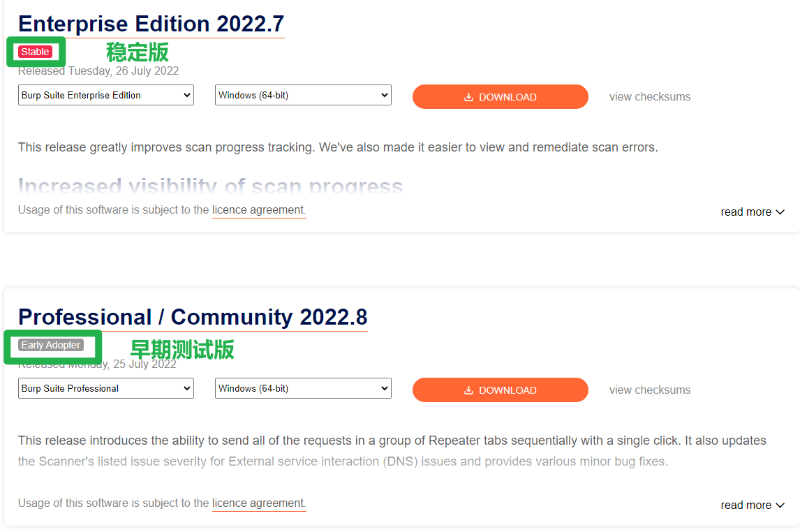
Task: Open the Windows (64-bit) dropdown under Enterprise Edition
Action: (x=303, y=96)
